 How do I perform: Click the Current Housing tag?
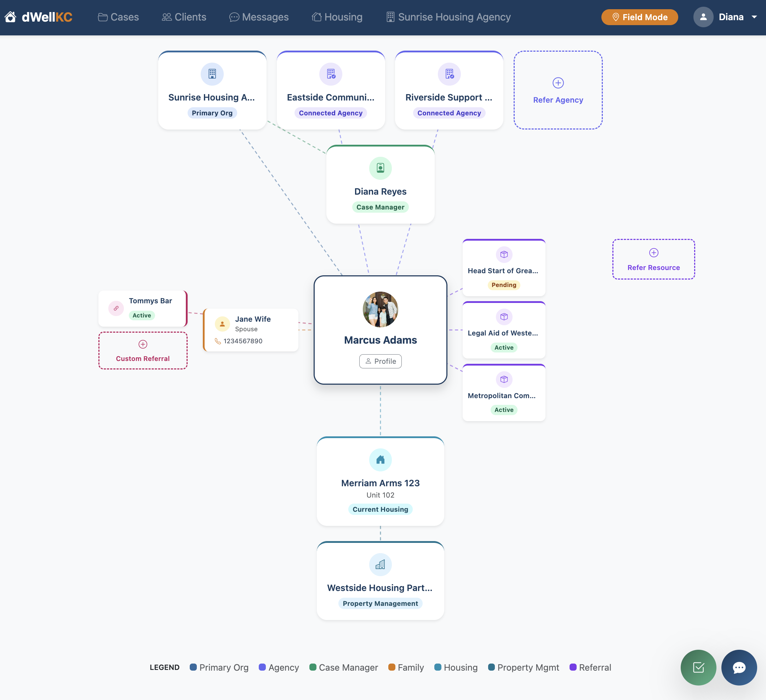[x=380, y=509]
